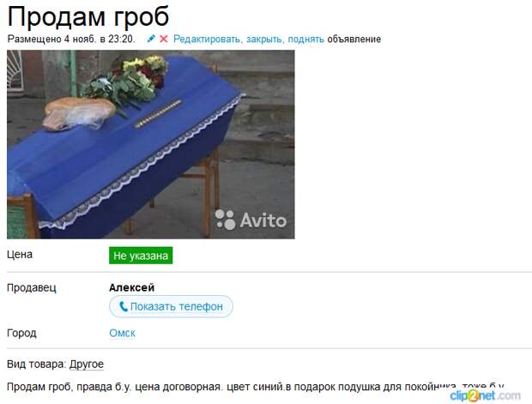This screenshot has width=532, height=404.
Task: Click the listing description text below 'Вид товара'
Action: tap(255, 387)
